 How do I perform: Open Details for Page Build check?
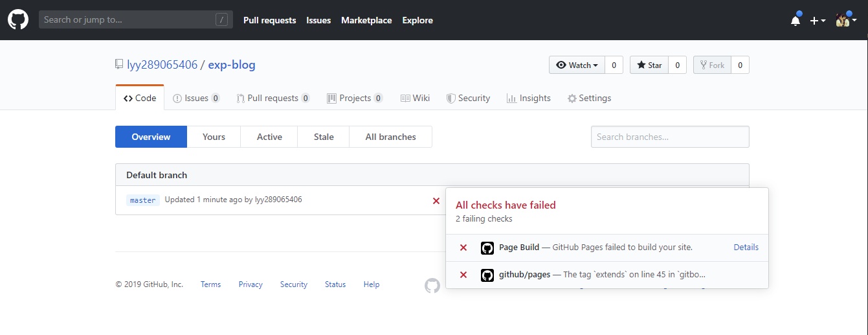746,248
